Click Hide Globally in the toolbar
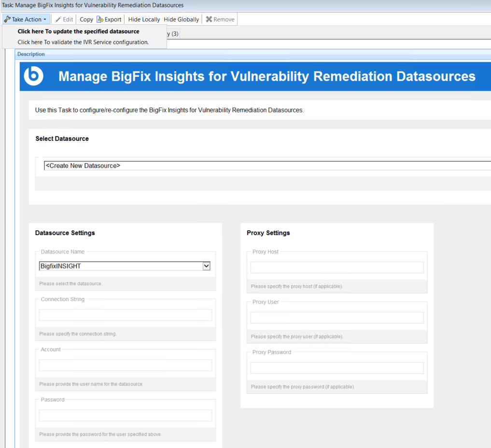 (x=181, y=19)
